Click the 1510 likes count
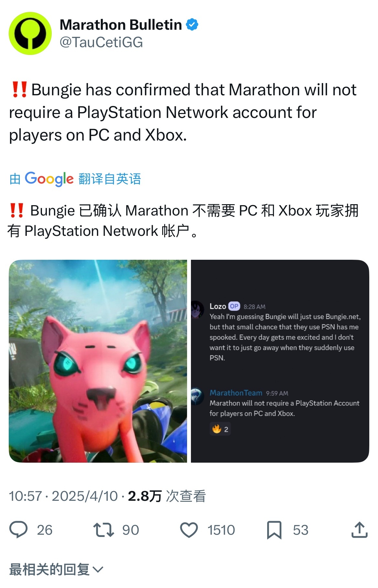 [221, 530]
